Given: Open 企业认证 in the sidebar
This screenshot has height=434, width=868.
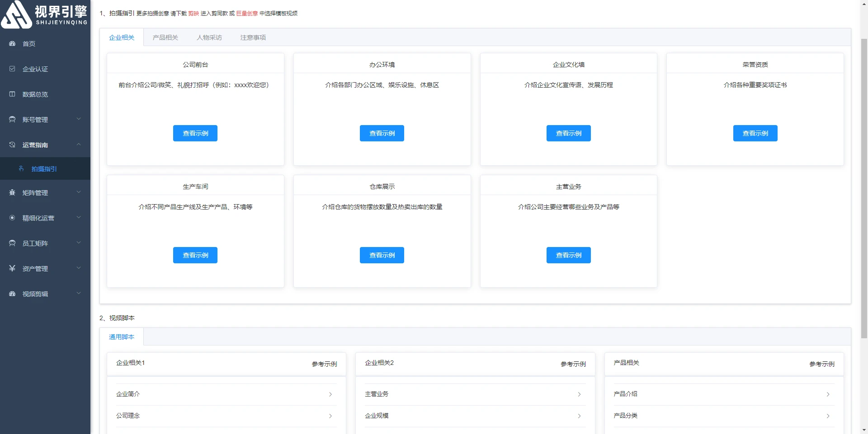Looking at the screenshot, I should 45,69.
